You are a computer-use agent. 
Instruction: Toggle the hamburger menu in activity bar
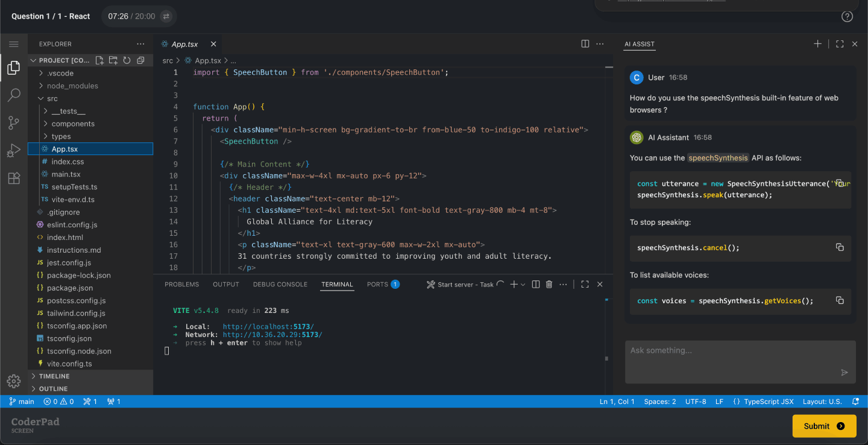[x=14, y=44]
